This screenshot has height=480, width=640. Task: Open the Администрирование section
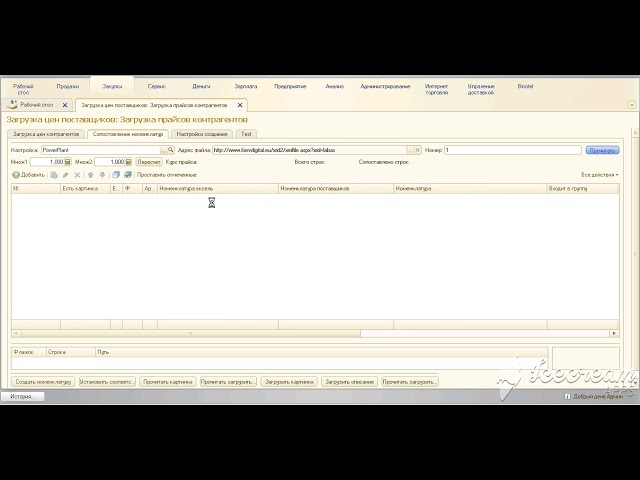pos(385,87)
